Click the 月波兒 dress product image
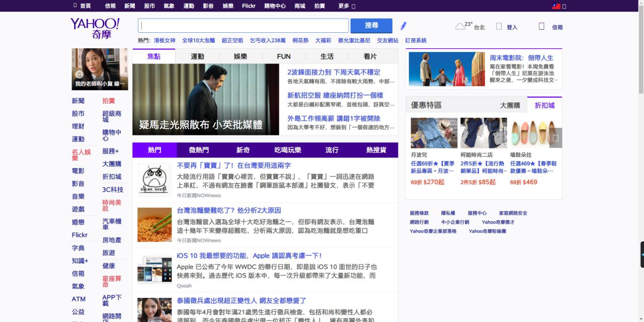This screenshot has height=322, width=644. click(434, 133)
